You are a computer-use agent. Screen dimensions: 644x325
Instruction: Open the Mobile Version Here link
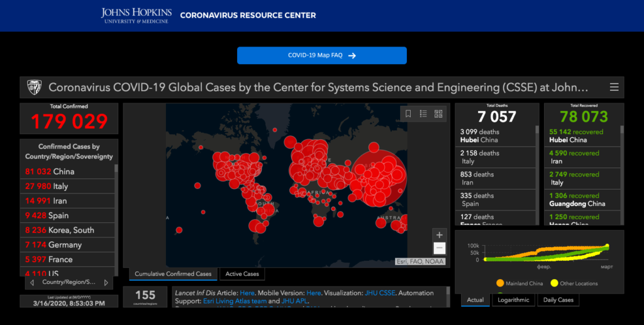click(313, 293)
